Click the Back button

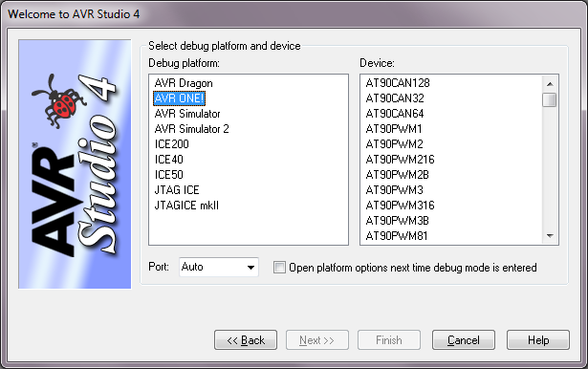pos(246,340)
